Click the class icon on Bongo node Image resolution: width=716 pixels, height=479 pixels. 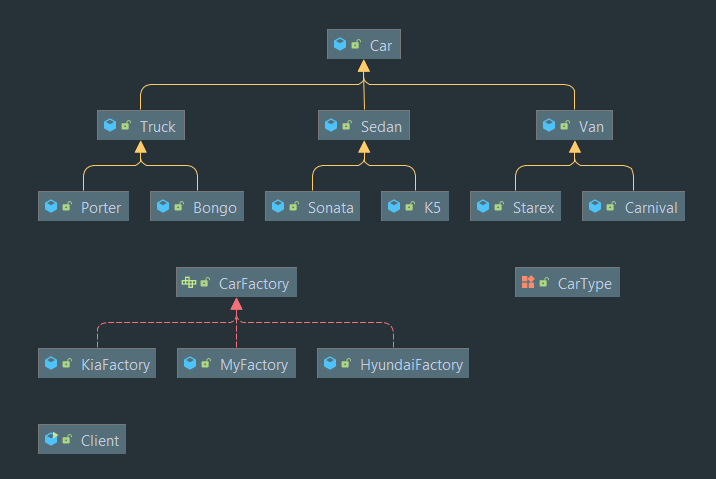[x=163, y=206]
